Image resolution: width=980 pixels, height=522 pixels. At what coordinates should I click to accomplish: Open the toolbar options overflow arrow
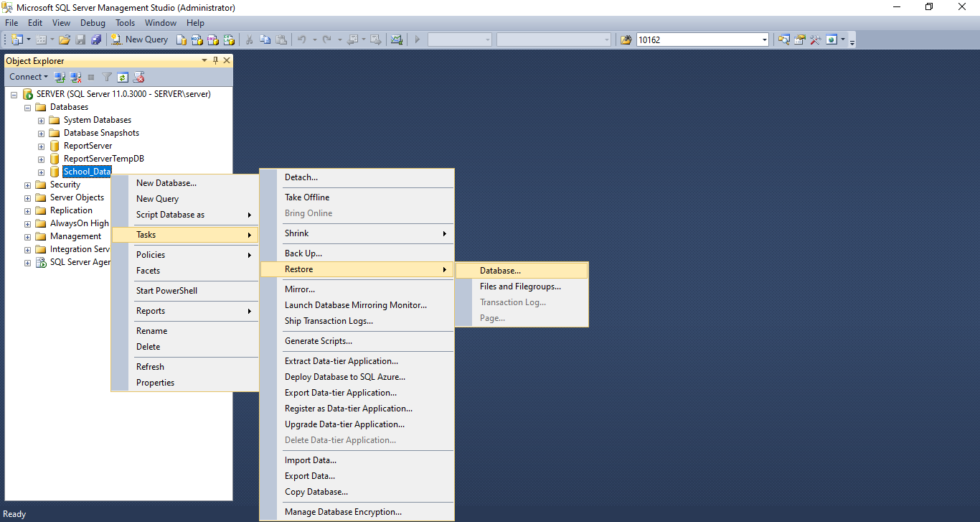point(852,40)
